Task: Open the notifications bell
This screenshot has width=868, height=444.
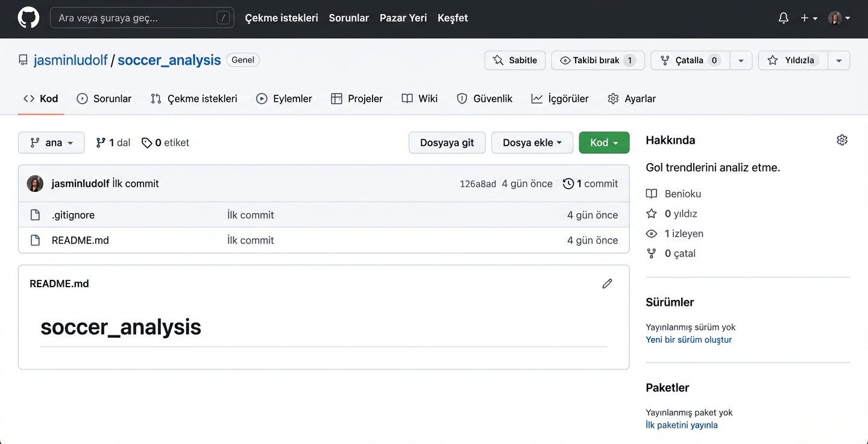Action: (783, 18)
